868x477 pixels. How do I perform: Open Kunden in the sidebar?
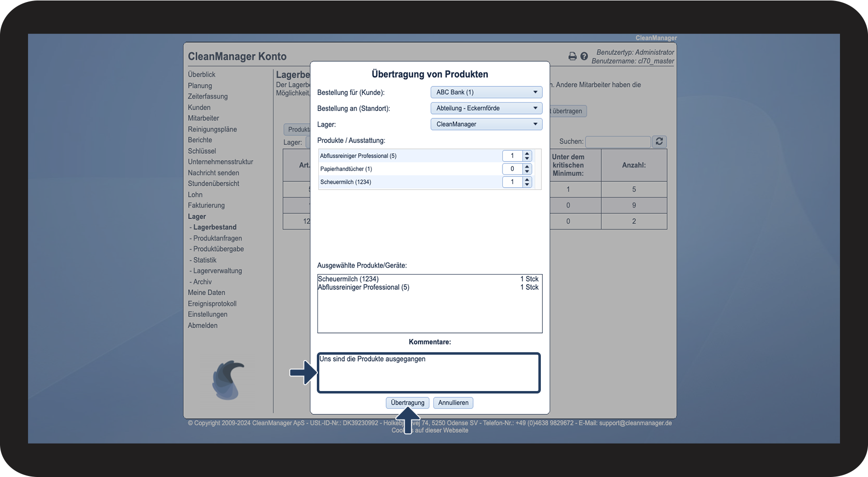tap(199, 108)
